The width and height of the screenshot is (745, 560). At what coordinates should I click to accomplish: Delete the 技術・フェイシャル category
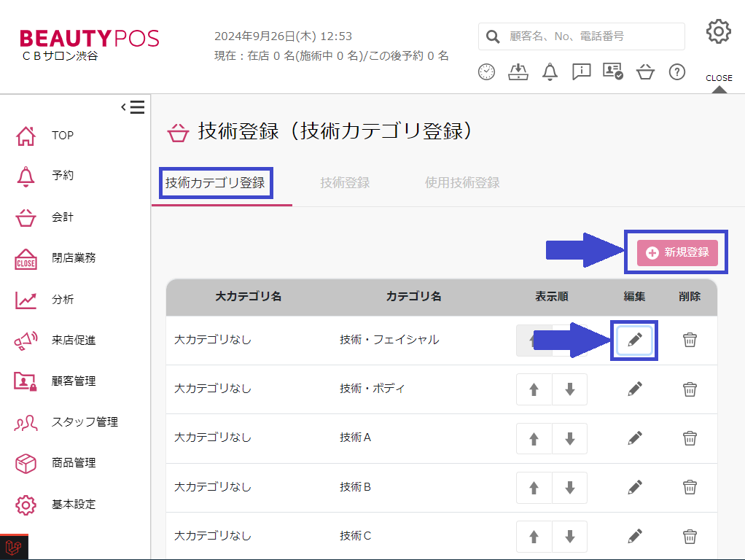point(690,340)
